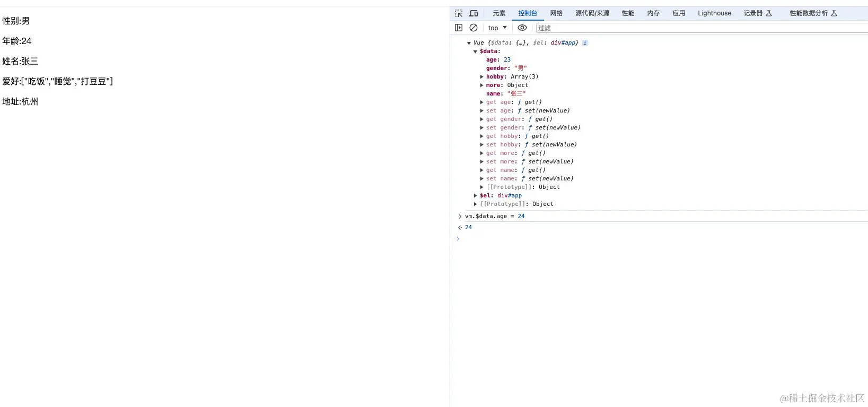Switch to the 内存 tab
868x407 pixels.
[653, 13]
